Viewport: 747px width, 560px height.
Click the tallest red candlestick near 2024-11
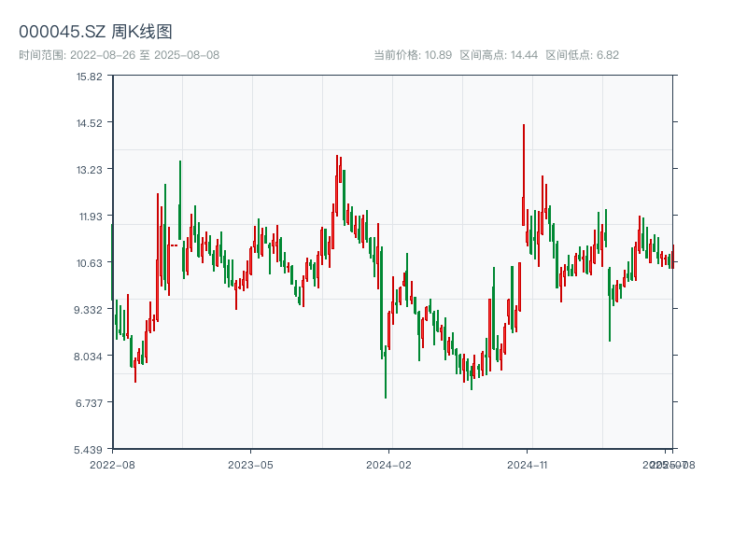[524, 175]
